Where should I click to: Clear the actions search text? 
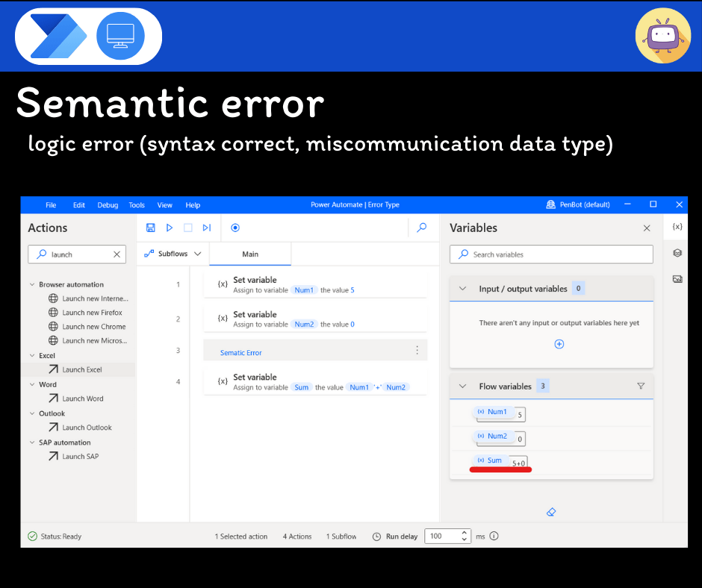click(x=117, y=254)
